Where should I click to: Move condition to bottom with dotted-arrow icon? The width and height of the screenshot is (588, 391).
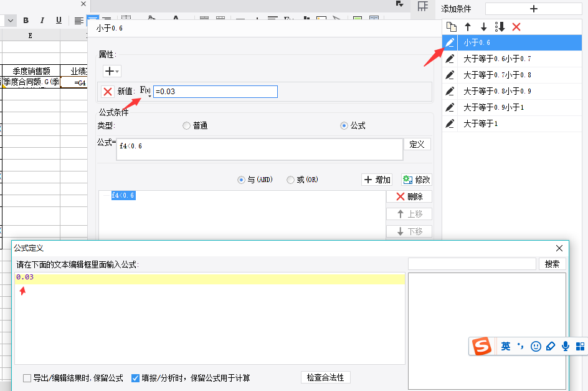point(500,27)
